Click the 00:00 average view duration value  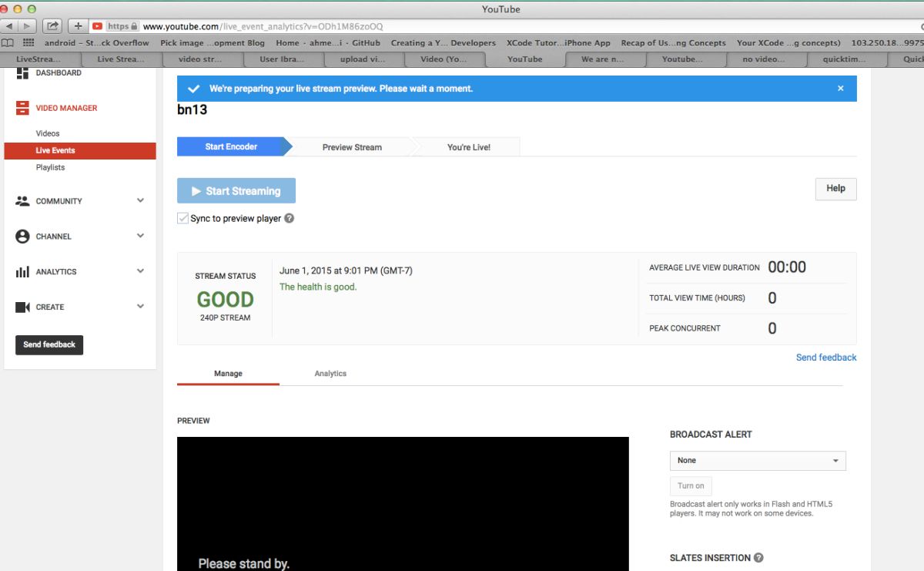(787, 267)
